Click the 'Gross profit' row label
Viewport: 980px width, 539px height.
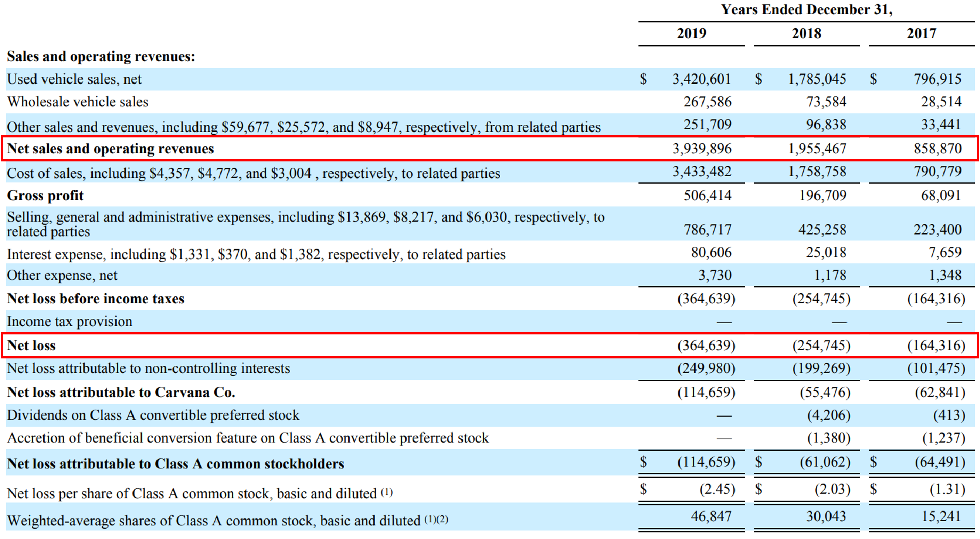(45, 196)
